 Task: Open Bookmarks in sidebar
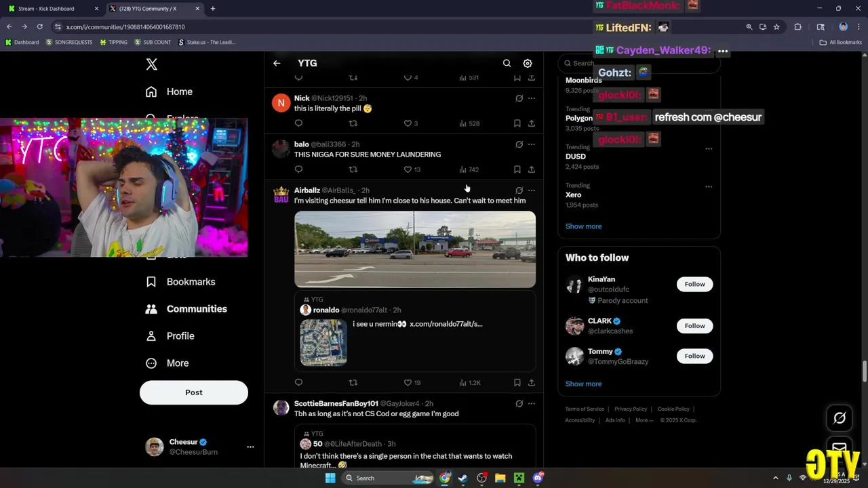point(181,282)
